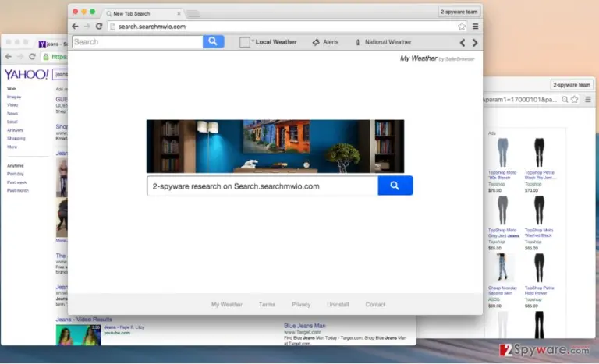Focus the toolbar Search input field
The height and width of the screenshot is (364, 599).
[x=137, y=42]
